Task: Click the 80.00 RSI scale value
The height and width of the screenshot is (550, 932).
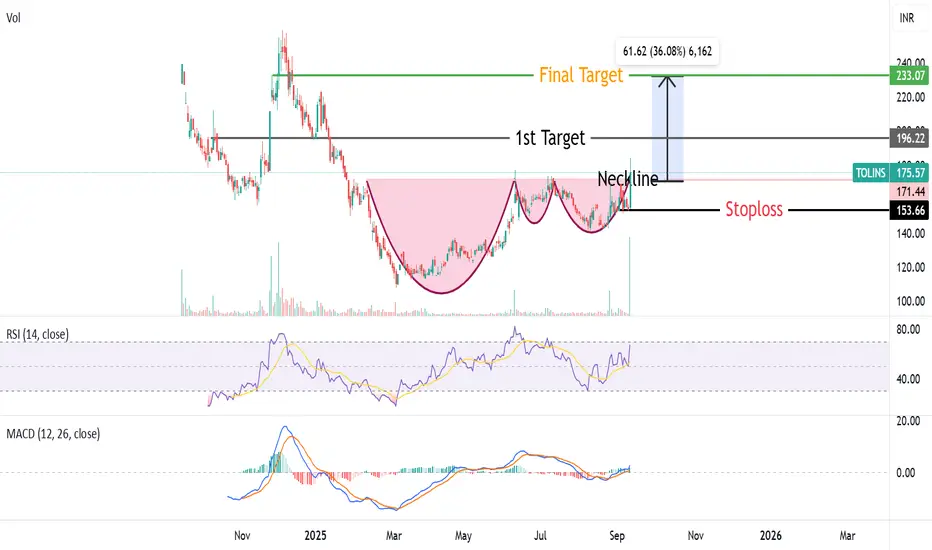Action: [908, 329]
